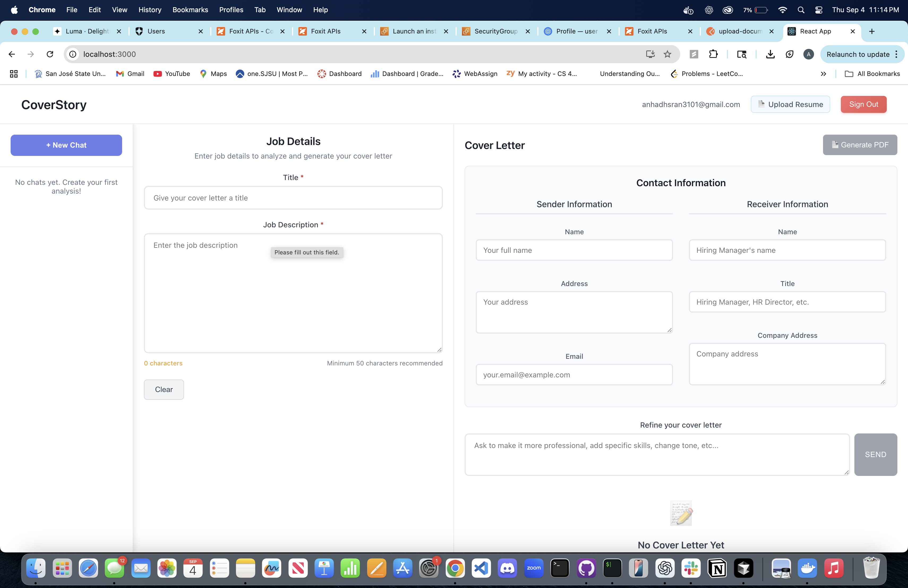Open Chrome downloads icon
Screen dimensions: 908x588
coord(770,54)
